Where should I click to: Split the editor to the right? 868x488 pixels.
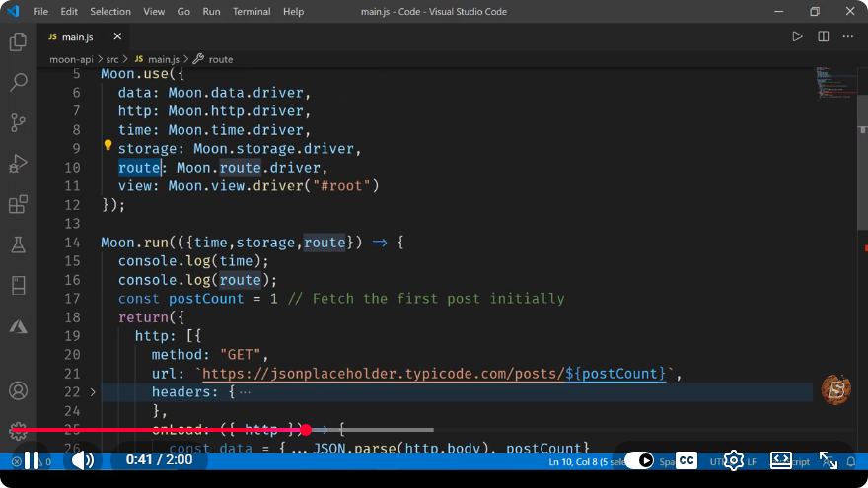(x=824, y=37)
